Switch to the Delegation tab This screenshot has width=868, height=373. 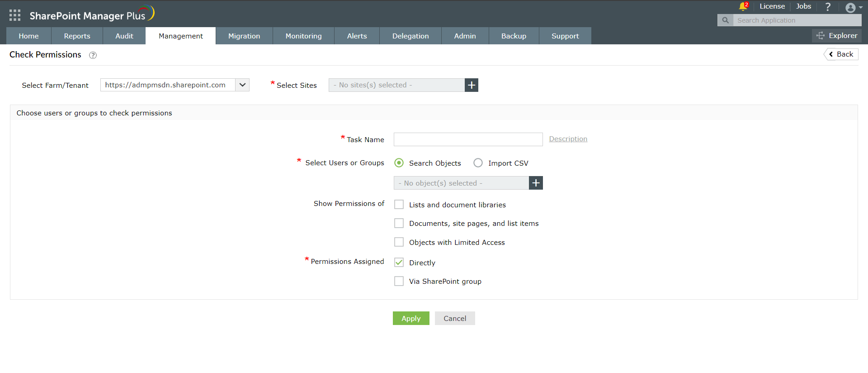pos(410,36)
